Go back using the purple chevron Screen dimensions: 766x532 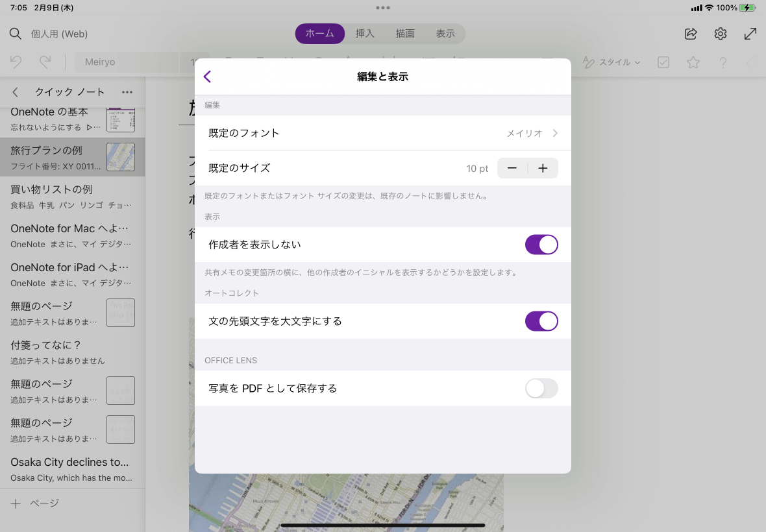pos(208,77)
